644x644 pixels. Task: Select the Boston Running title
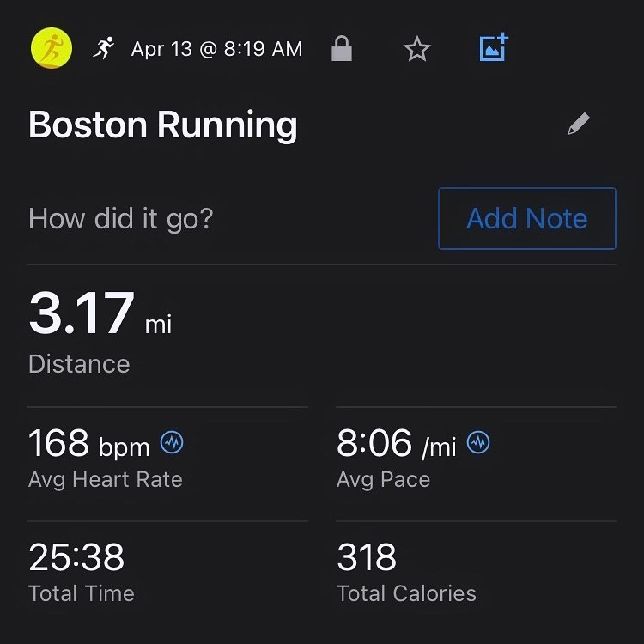tap(163, 125)
